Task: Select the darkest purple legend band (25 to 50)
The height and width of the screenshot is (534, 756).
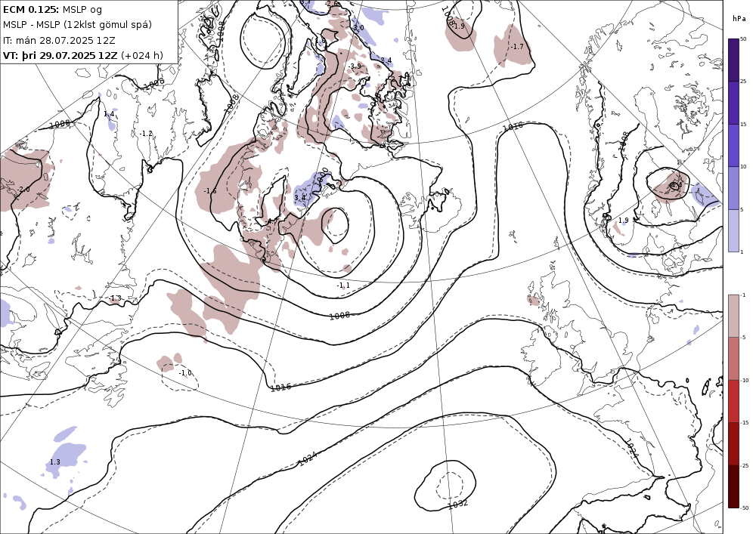Action: point(733,60)
